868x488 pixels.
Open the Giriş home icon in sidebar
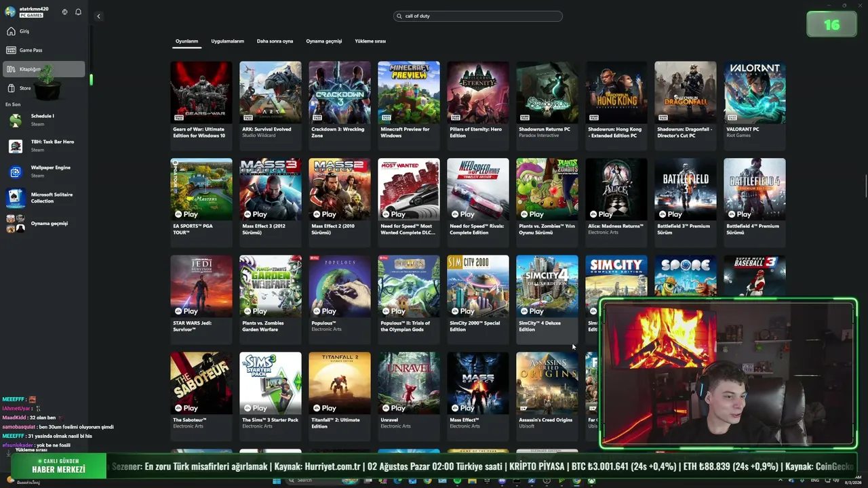(11, 31)
